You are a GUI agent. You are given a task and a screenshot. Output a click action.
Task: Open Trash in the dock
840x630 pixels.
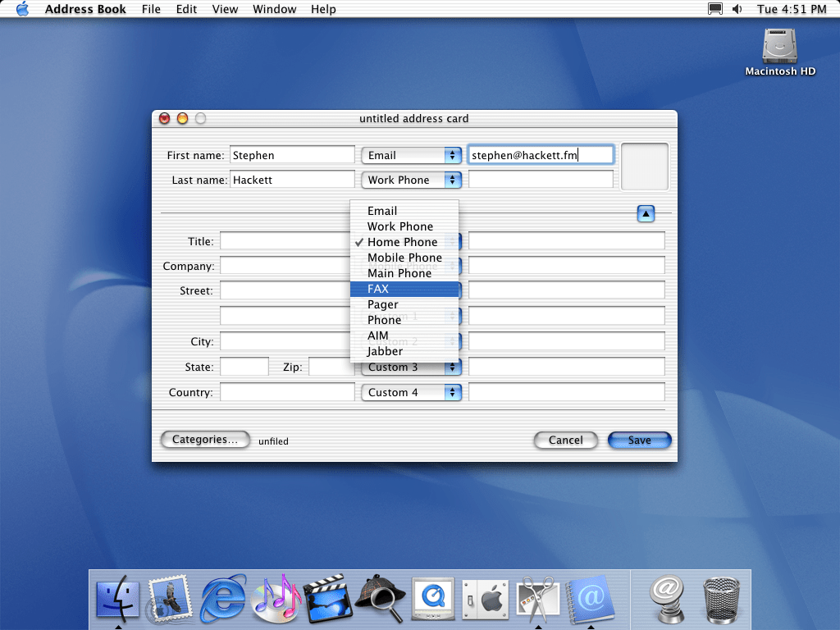(x=722, y=598)
